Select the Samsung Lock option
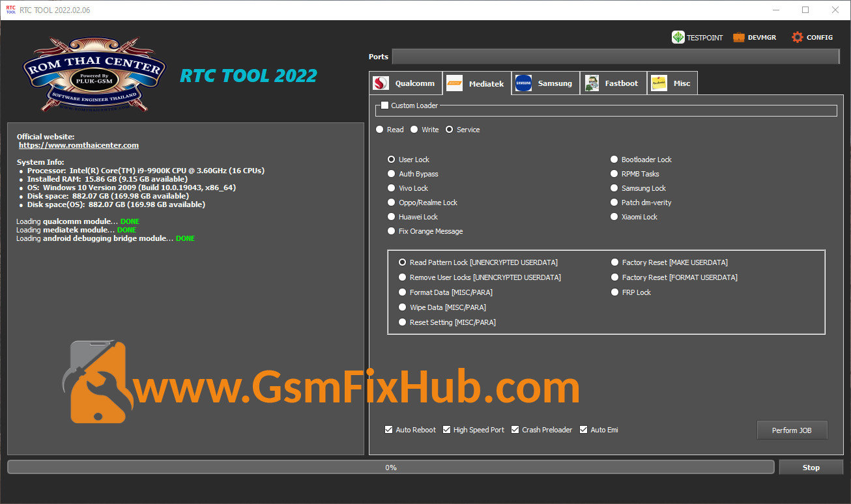This screenshot has height=504, width=851. (614, 188)
